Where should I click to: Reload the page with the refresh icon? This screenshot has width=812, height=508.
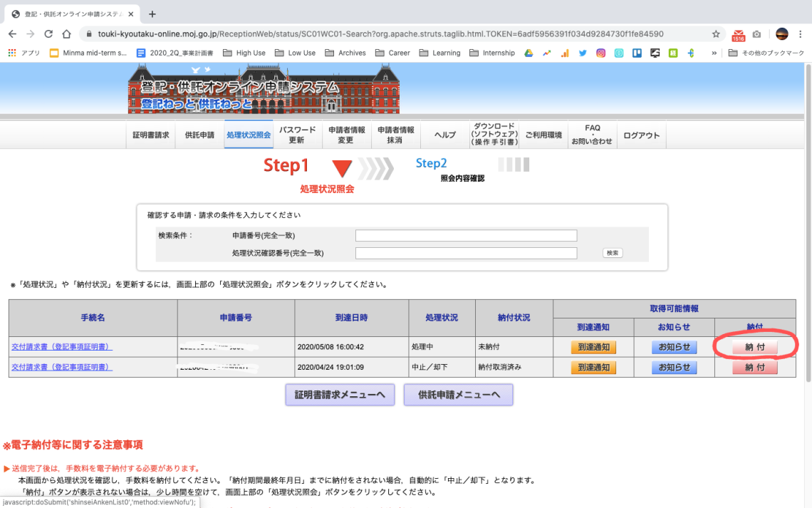point(48,32)
